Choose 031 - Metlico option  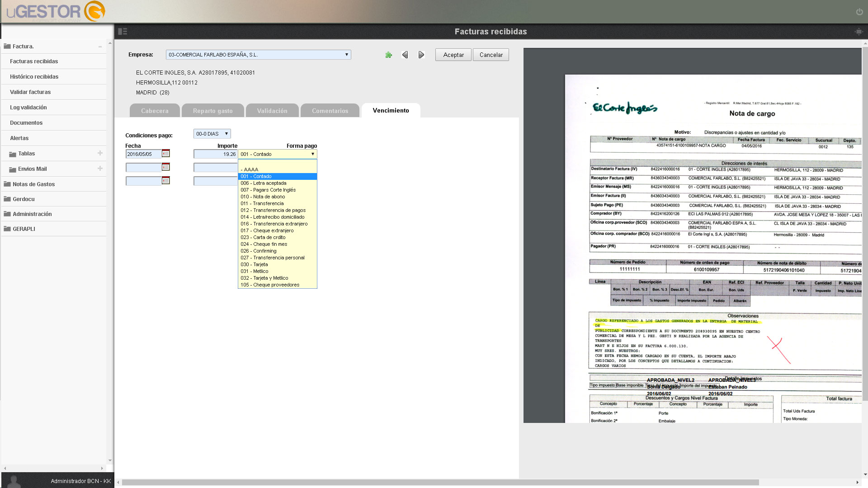pos(277,271)
